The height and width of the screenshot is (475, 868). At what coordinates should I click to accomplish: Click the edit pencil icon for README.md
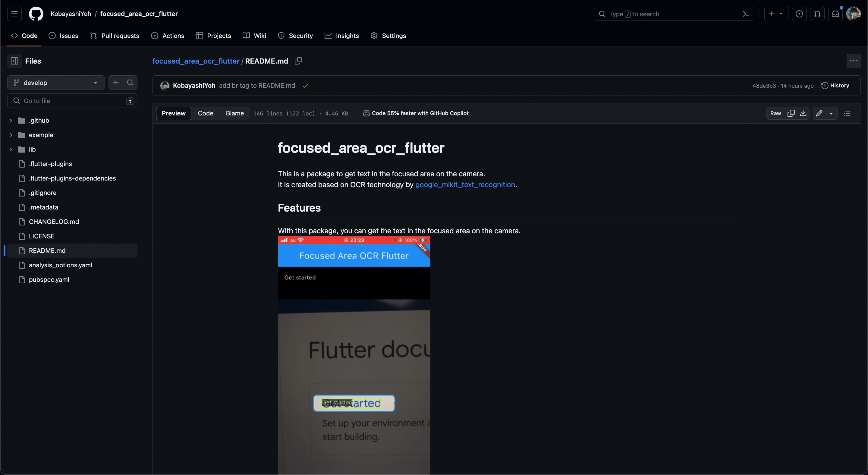[x=819, y=113]
